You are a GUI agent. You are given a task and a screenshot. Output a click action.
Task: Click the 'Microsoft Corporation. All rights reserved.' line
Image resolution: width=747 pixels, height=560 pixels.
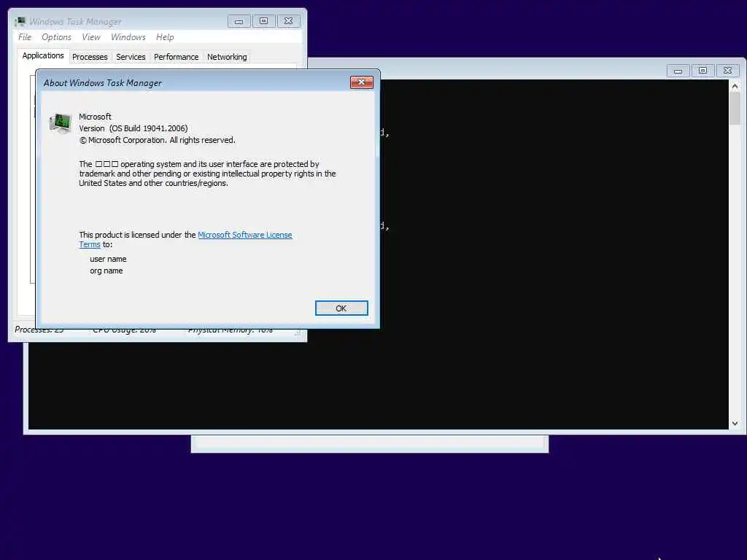[x=158, y=140]
